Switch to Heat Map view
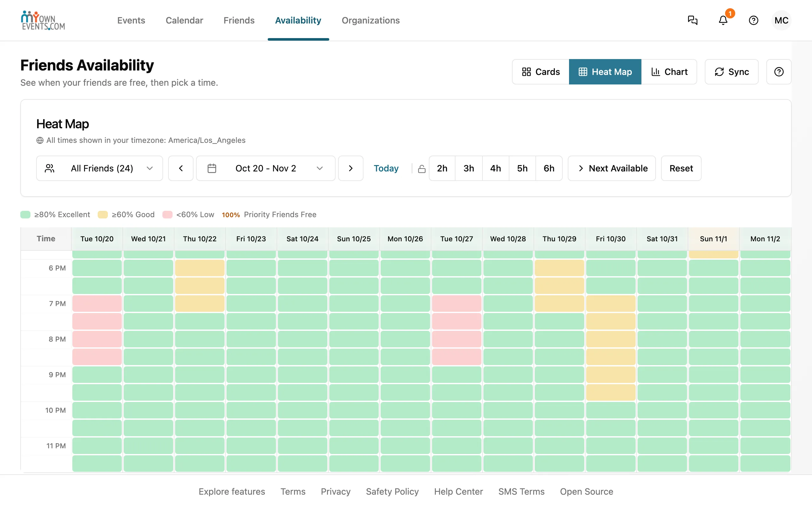812x508 pixels. coord(605,72)
